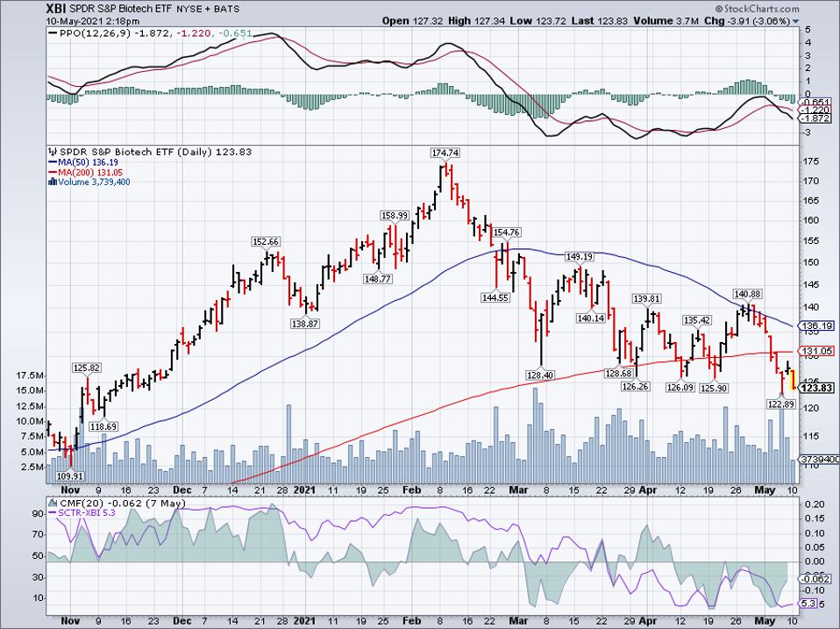This screenshot has width=840, height=629.
Task: Click the red MA(200) legend line marker
Action: 53,173
